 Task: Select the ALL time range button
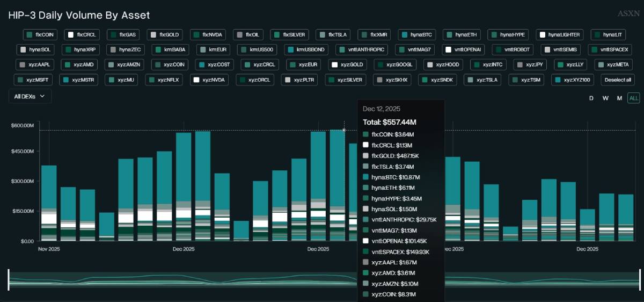pos(634,98)
